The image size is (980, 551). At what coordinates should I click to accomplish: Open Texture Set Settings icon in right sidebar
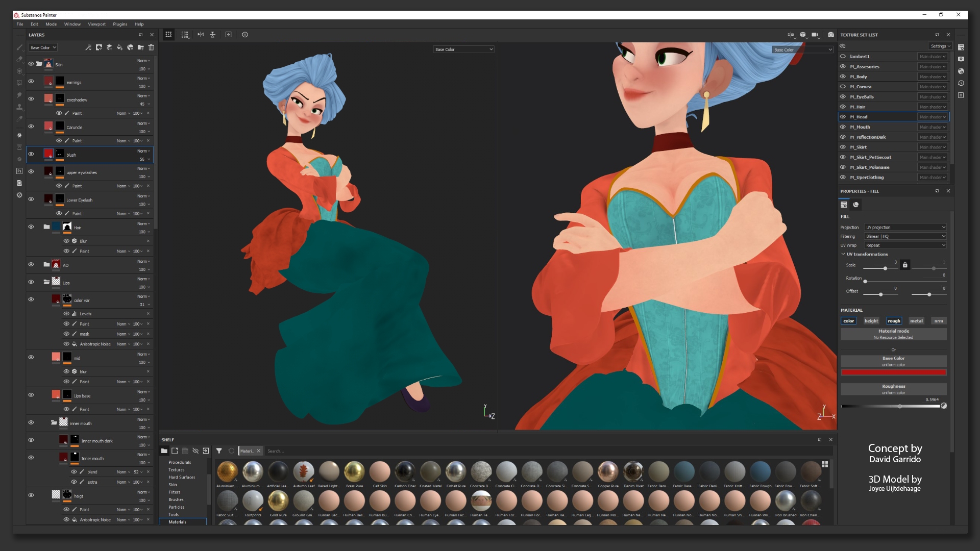961,47
